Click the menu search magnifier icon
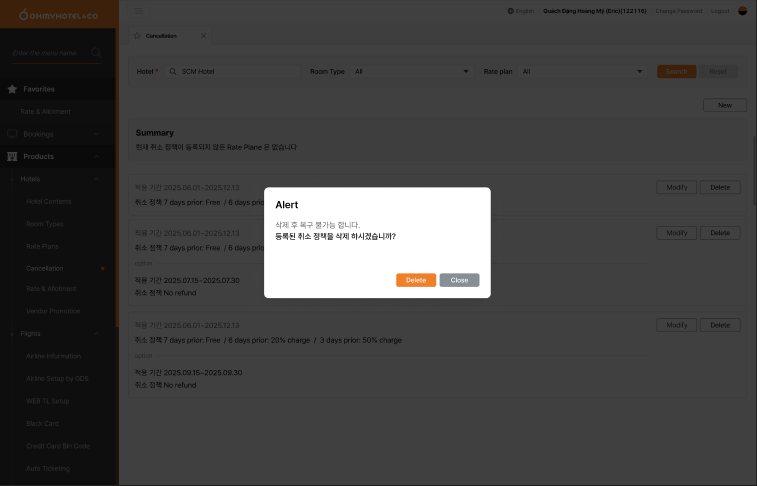The width and height of the screenshot is (757, 486). pyautogui.click(x=96, y=53)
